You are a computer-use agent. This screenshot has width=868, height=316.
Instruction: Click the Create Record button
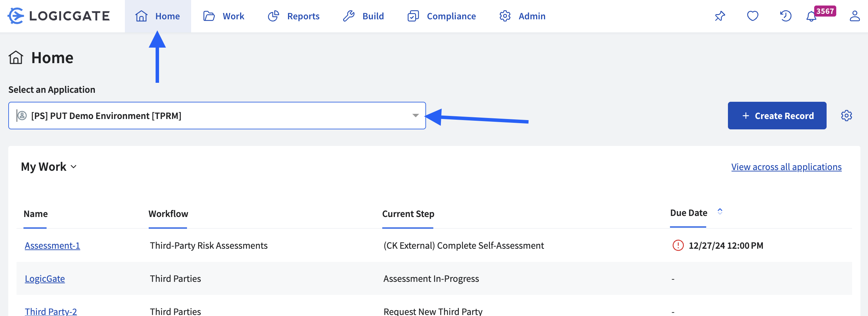point(777,116)
